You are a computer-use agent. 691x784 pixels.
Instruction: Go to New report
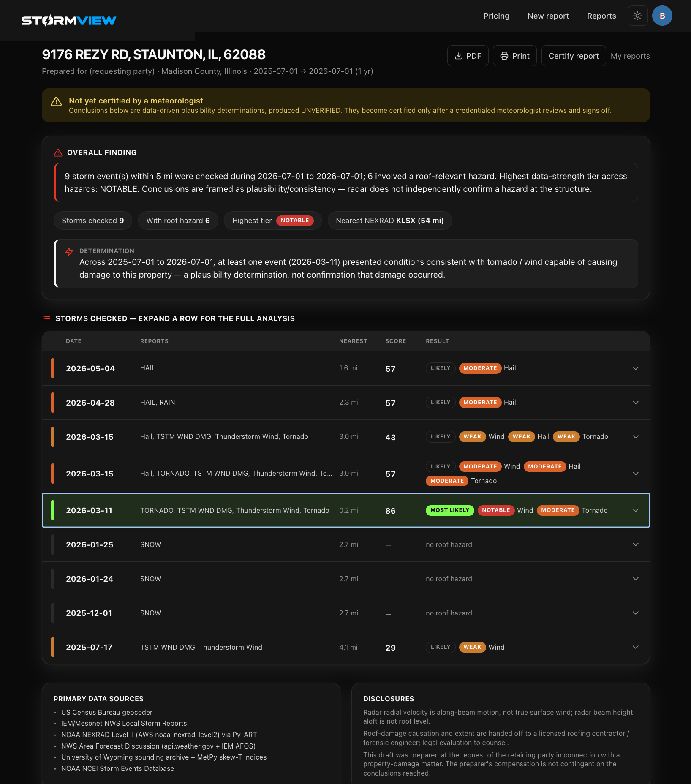548,16
